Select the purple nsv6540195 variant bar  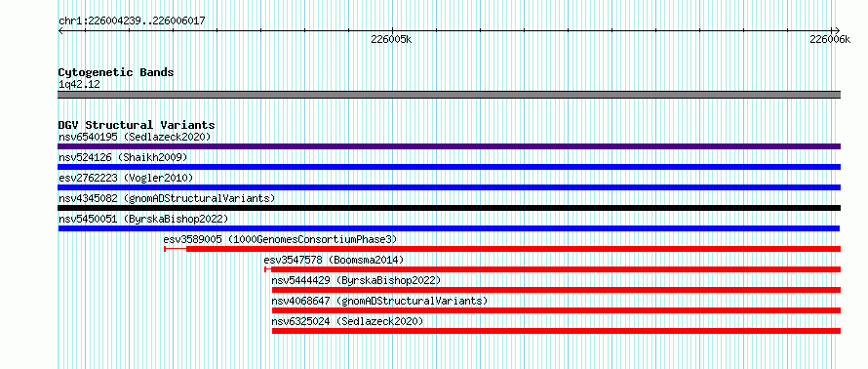pyautogui.click(x=449, y=146)
